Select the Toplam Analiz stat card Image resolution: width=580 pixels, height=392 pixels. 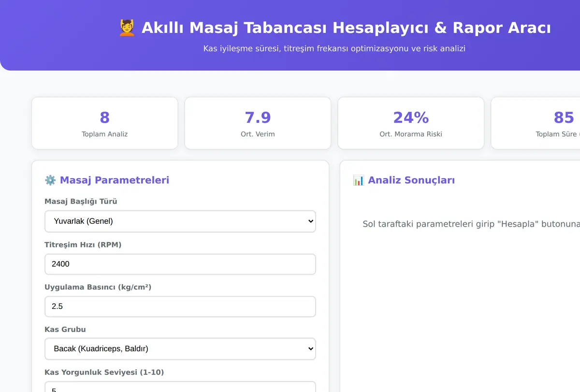105,123
